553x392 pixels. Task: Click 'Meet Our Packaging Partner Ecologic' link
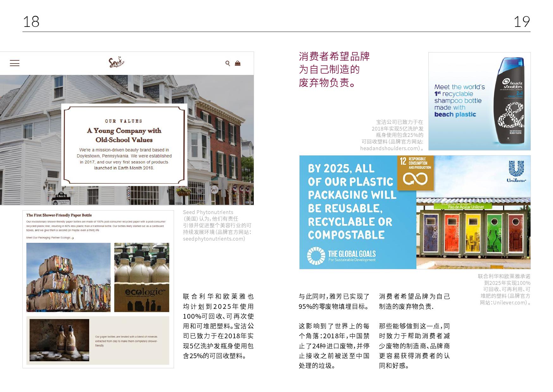click(x=50, y=238)
